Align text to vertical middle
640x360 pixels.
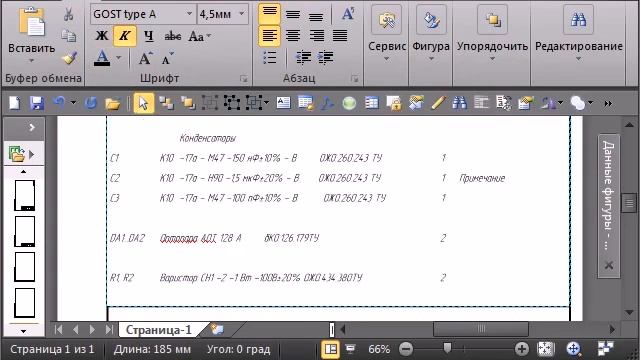[293, 15]
